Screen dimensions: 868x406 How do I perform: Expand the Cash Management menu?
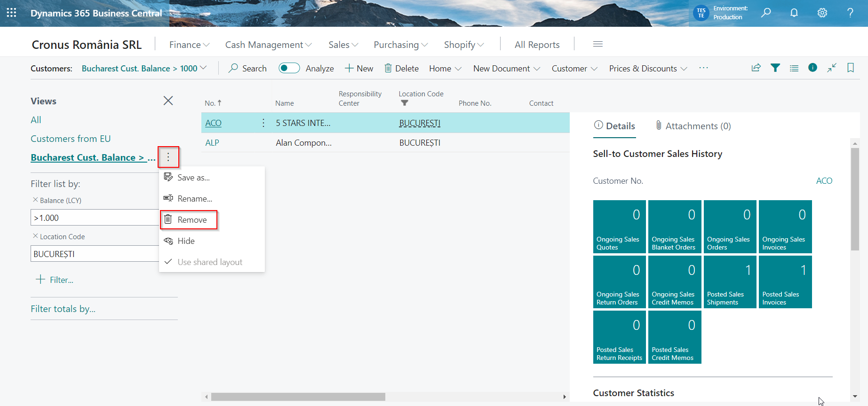point(268,45)
